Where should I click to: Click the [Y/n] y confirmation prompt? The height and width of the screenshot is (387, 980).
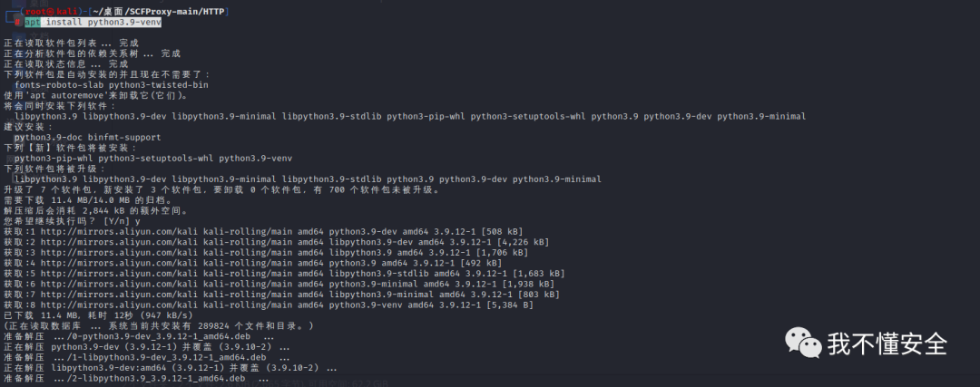[122, 221]
